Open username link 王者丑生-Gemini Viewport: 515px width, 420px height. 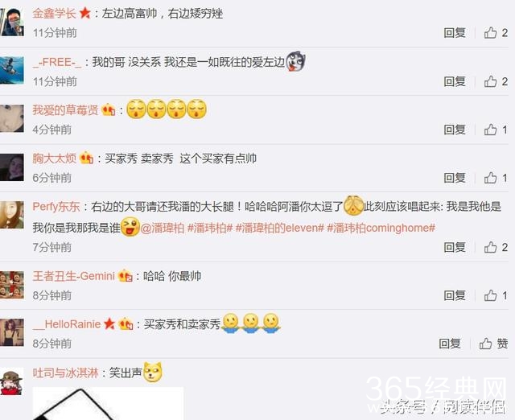[x=74, y=276]
